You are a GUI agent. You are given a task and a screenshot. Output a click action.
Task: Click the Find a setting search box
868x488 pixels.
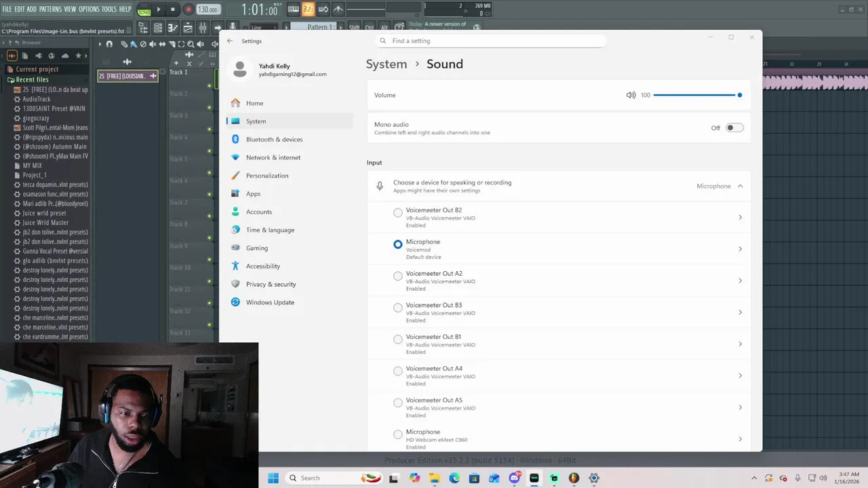[491, 41]
